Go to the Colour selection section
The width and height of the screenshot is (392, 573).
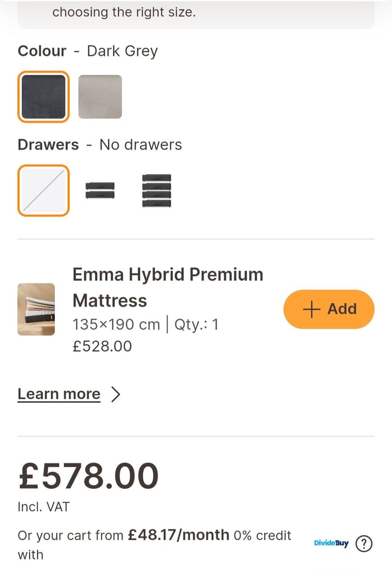pyautogui.click(x=42, y=51)
